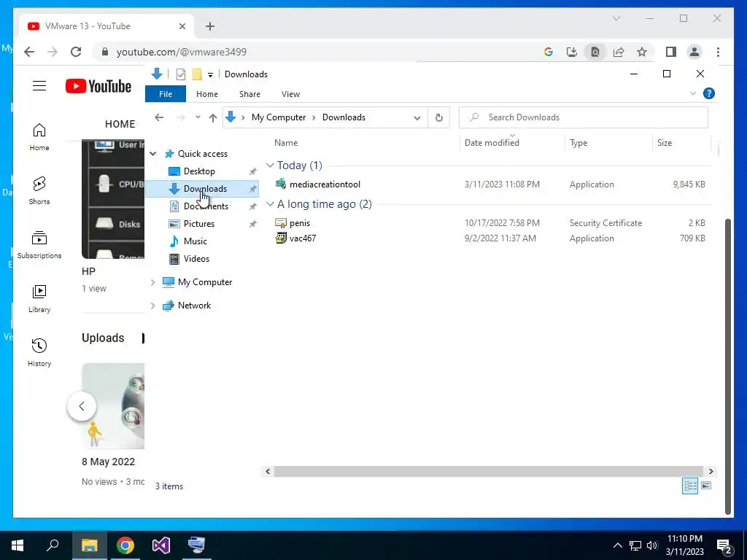Viewport: 747px width, 560px height.
Task: Open the Home ribbon tab
Action: click(x=206, y=94)
